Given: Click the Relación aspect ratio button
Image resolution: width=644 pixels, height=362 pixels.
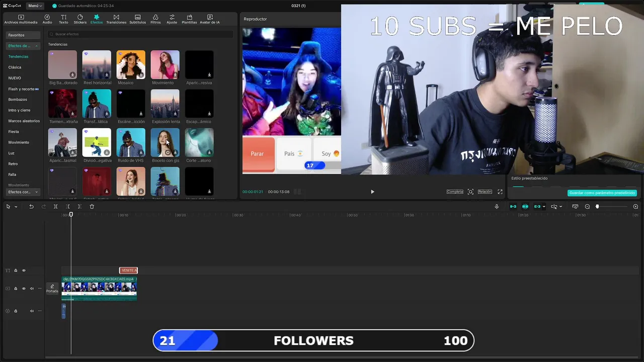Looking at the screenshot, I should pos(485,192).
